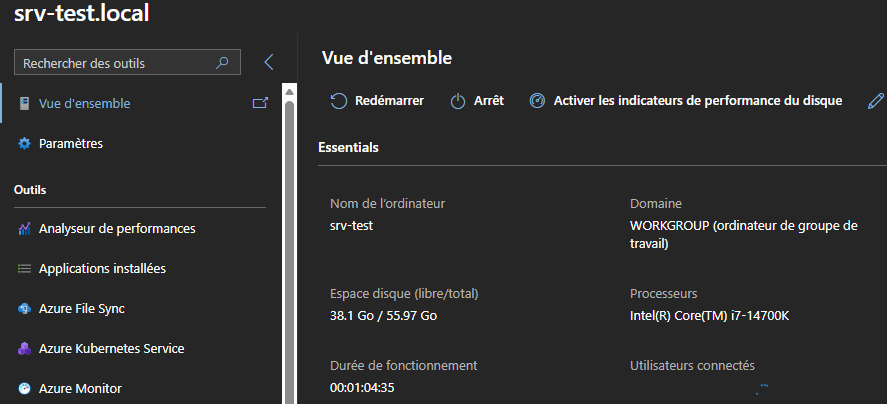This screenshot has width=887, height=404.
Task: Click the sidebar vertical scrollbar thumb
Action: click(290, 250)
